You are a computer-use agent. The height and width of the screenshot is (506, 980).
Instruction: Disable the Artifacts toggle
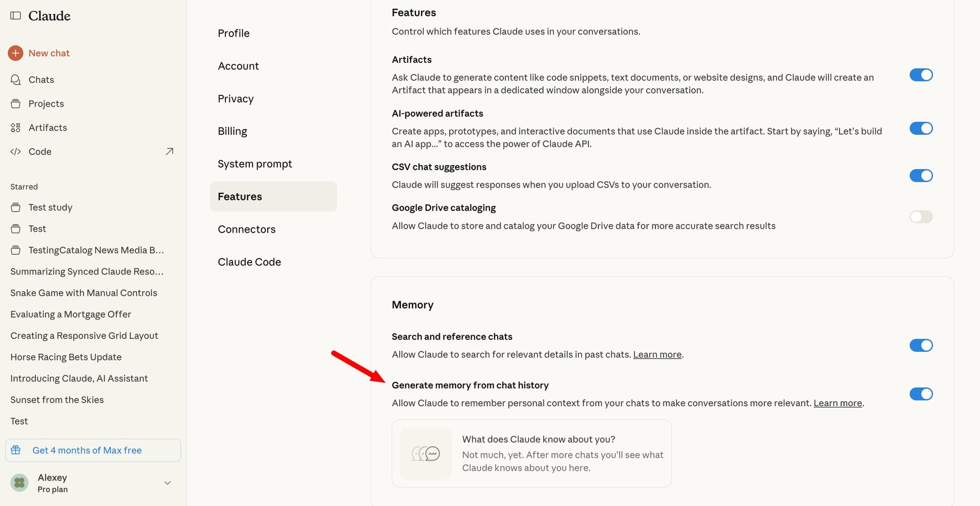(921, 75)
